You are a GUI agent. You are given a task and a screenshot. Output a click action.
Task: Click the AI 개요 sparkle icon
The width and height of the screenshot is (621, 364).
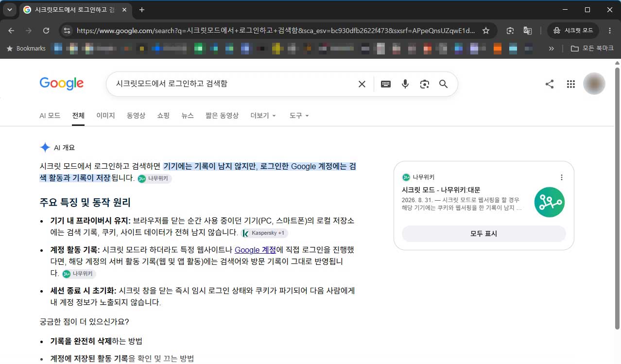click(45, 148)
